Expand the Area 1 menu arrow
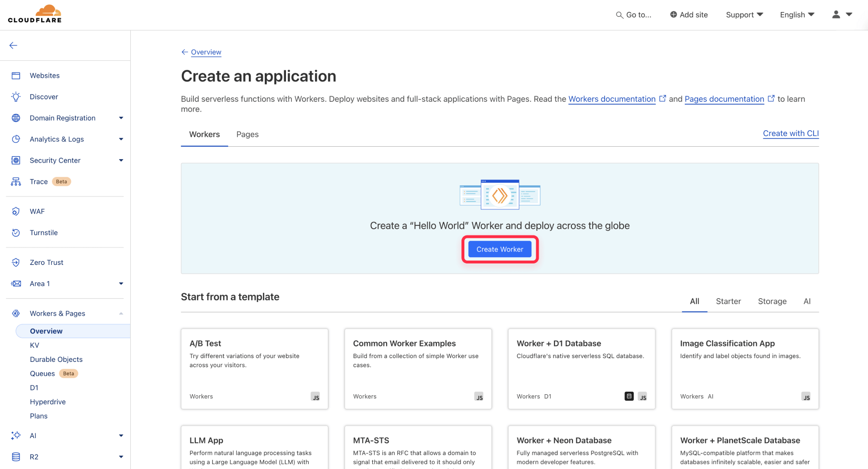This screenshot has height=469, width=868. click(x=121, y=284)
